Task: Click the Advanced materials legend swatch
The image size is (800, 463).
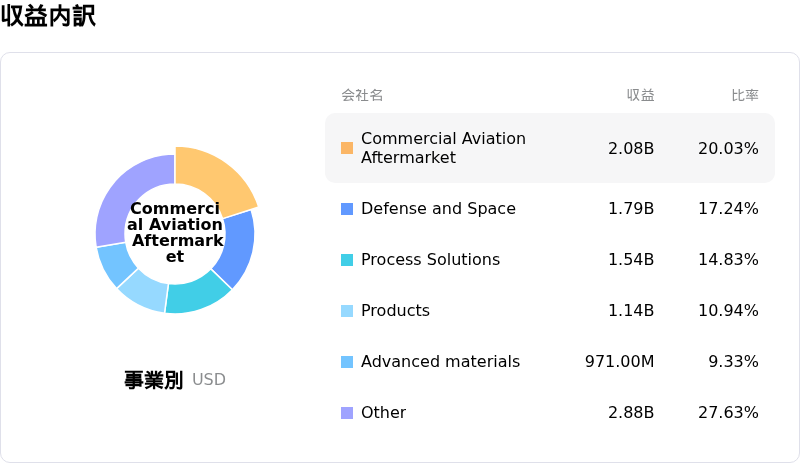Action: click(x=347, y=362)
